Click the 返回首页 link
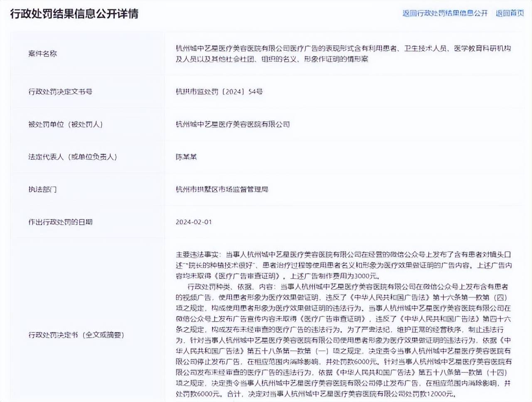Viewport: 532px width, 402px height. click(510, 13)
